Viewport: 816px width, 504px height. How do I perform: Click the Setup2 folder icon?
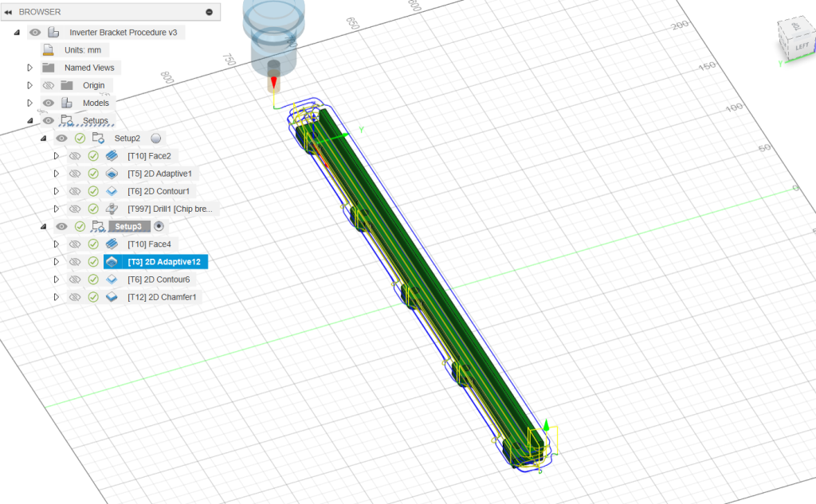point(98,139)
